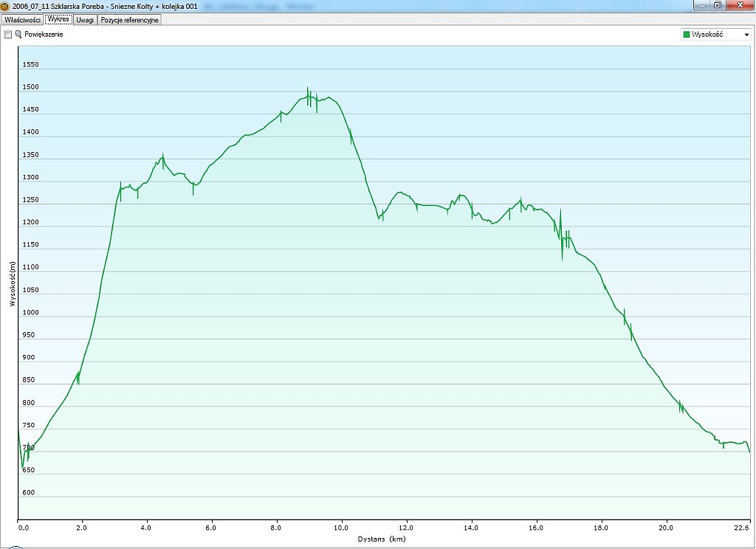Close the track details window
The width and height of the screenshot is (756, 549).
click(738, 4)
